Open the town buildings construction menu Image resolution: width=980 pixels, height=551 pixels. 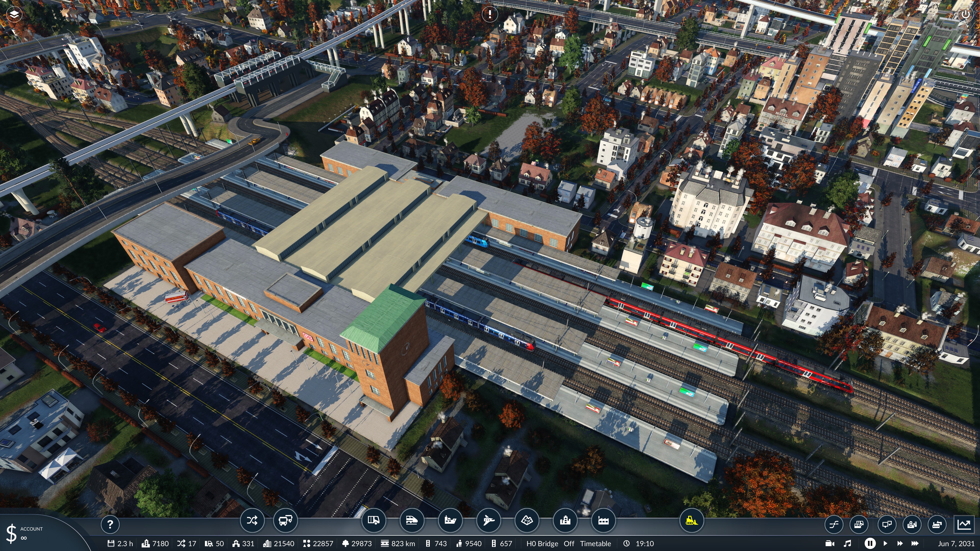pos(565,520)
